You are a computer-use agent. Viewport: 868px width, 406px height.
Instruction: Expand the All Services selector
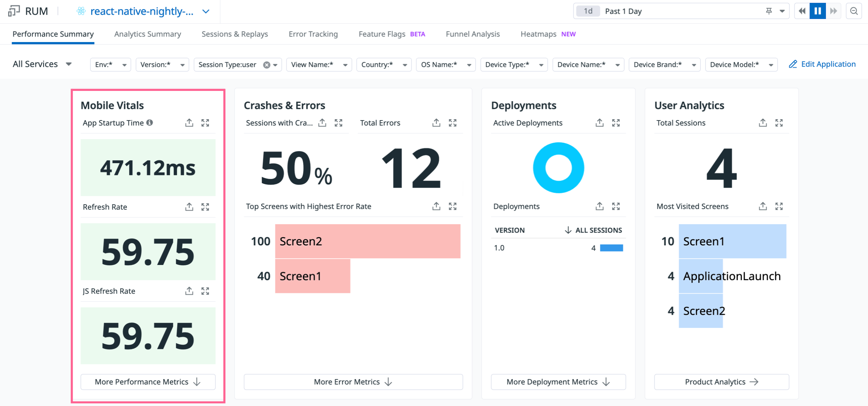pyautogui.click(x=42, y=64)
